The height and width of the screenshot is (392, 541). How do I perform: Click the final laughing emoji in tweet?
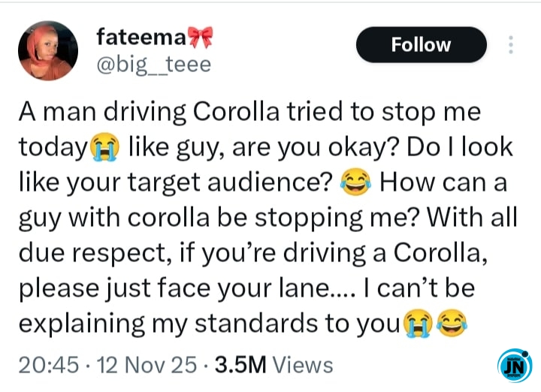pos(452,326)
